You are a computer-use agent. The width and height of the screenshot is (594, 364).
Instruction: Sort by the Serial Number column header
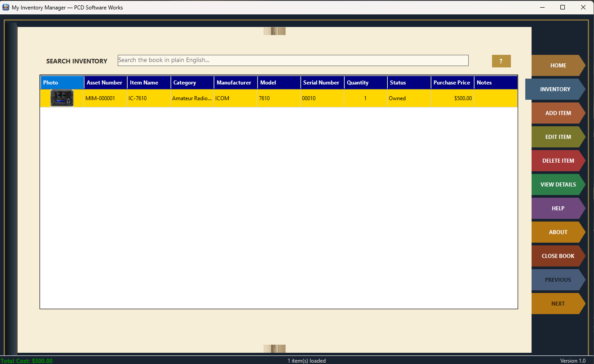point(323,83)
